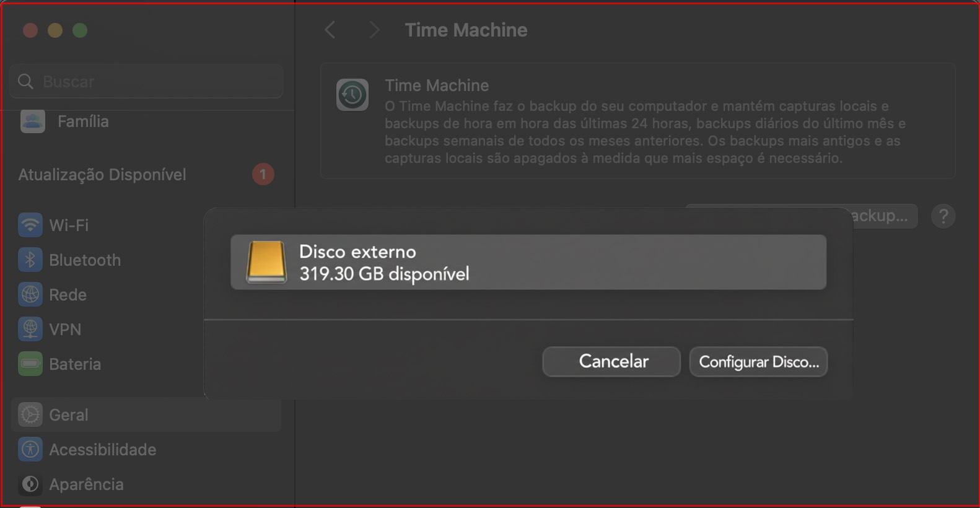
Task: Click Configurar Disco to set up backup
Action: (x=758, y=361)
